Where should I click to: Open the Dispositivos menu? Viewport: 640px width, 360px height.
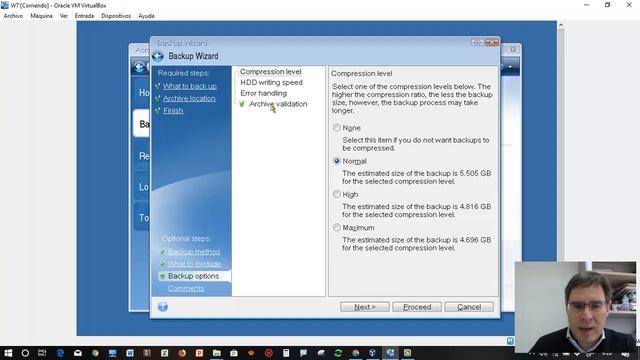(116, 16)
